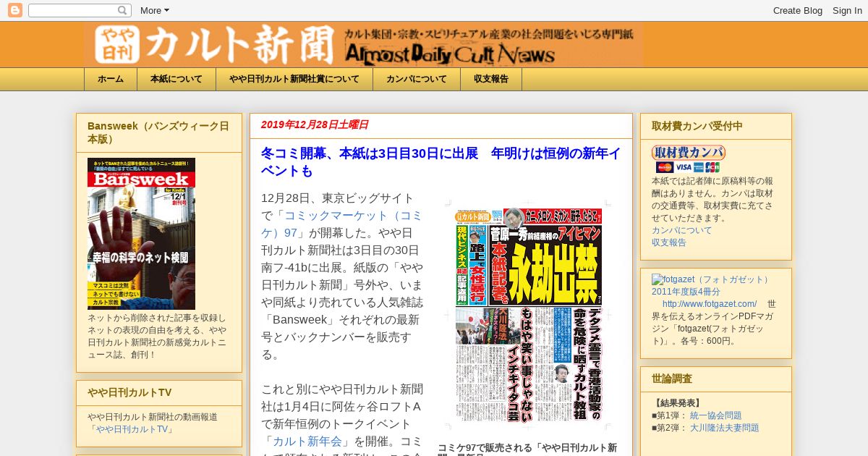This screenshot has width=868, height=456.
Task: Open the 収支報告 menu tab
Action: pos(491,79)
